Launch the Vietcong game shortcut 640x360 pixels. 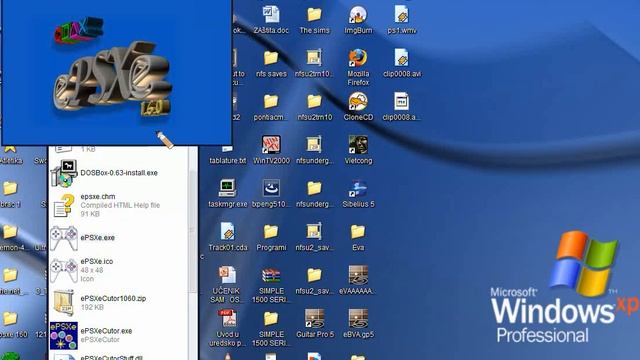pyautogui.click(x=358, y=145)
